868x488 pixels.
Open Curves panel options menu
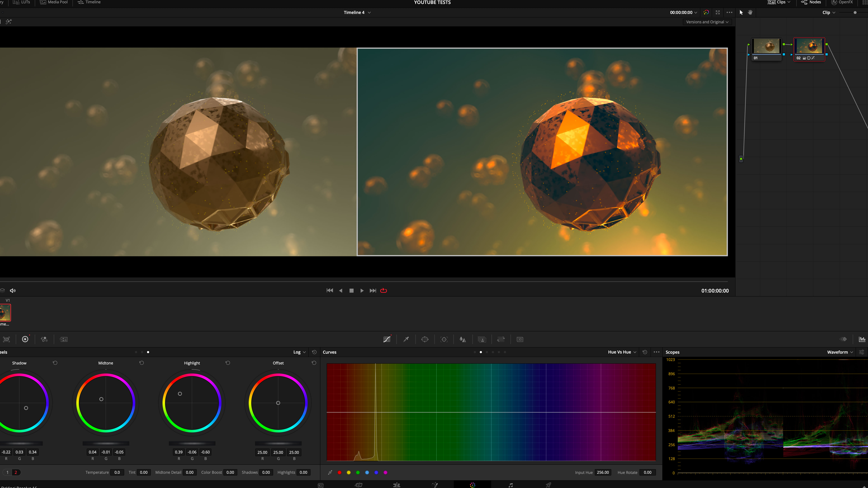(x=656, y=352)
